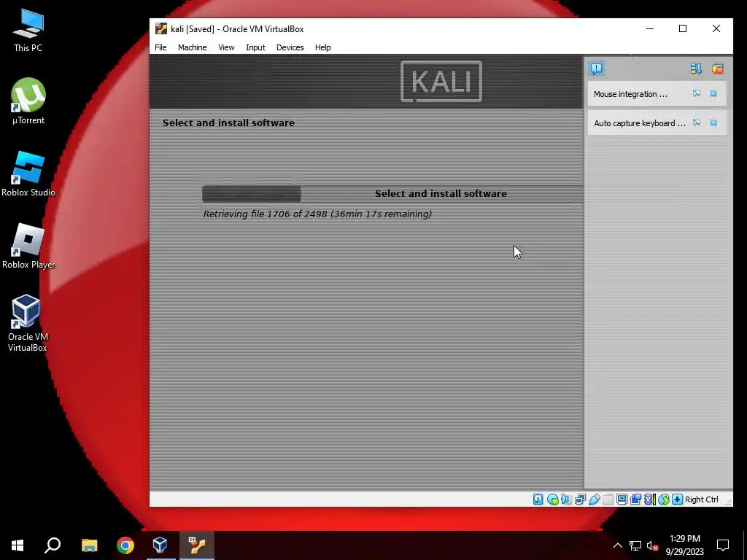Click the VirtualBox window title bar icon
Image resolution: width=747 pixels, height=560 pixels.
[x=161, y=28]
